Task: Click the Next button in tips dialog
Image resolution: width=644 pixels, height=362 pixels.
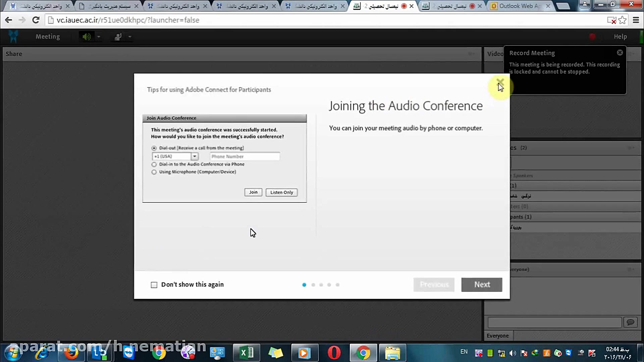Action: coord(481,285)
